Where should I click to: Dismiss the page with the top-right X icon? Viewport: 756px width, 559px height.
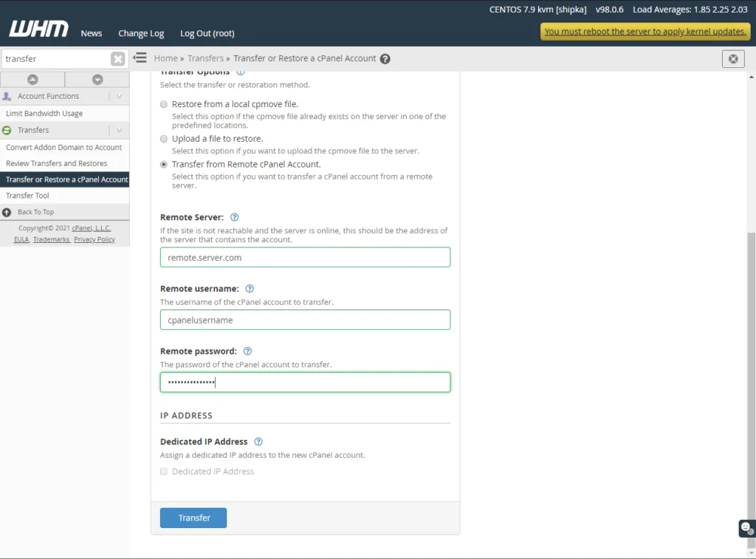click(732, 58)
